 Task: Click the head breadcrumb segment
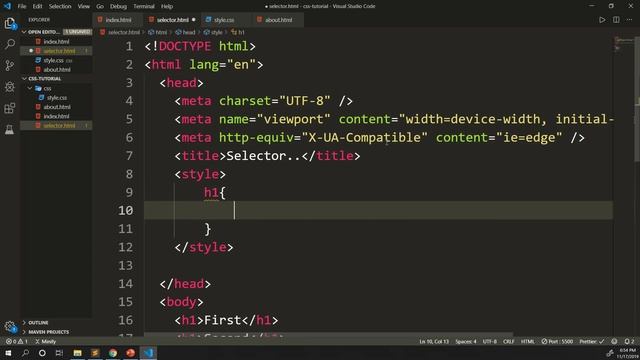(185, 32)
